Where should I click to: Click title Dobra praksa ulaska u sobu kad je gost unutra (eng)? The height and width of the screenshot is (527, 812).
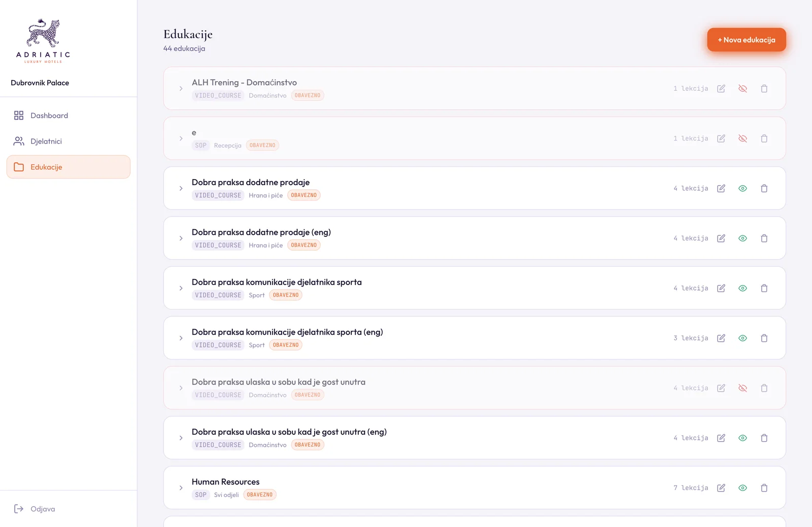[x=289, y=432]
